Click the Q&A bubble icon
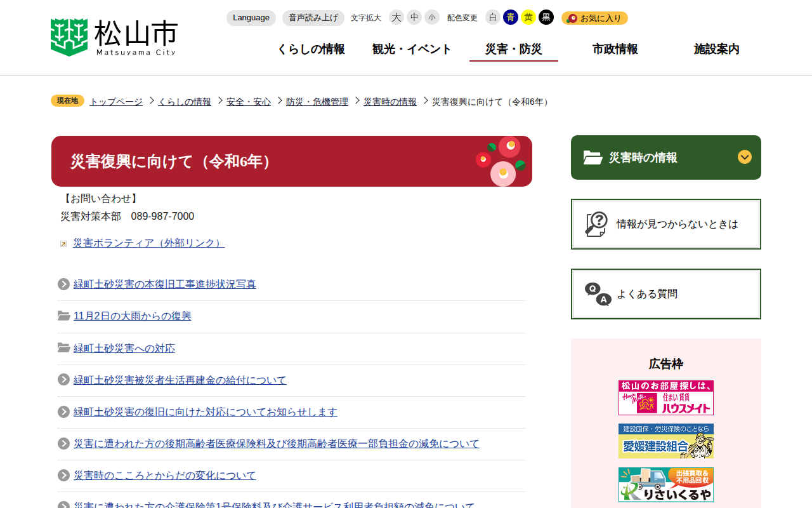Image resolution: width=812 pixels, height=508 pixels. [x=598, y=294]
